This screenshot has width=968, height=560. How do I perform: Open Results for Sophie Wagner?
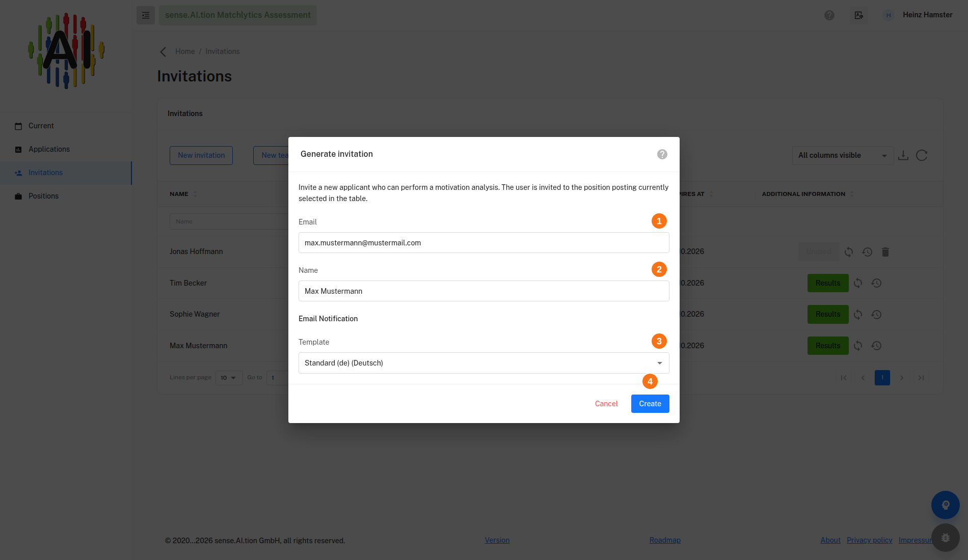coord(828,315)
